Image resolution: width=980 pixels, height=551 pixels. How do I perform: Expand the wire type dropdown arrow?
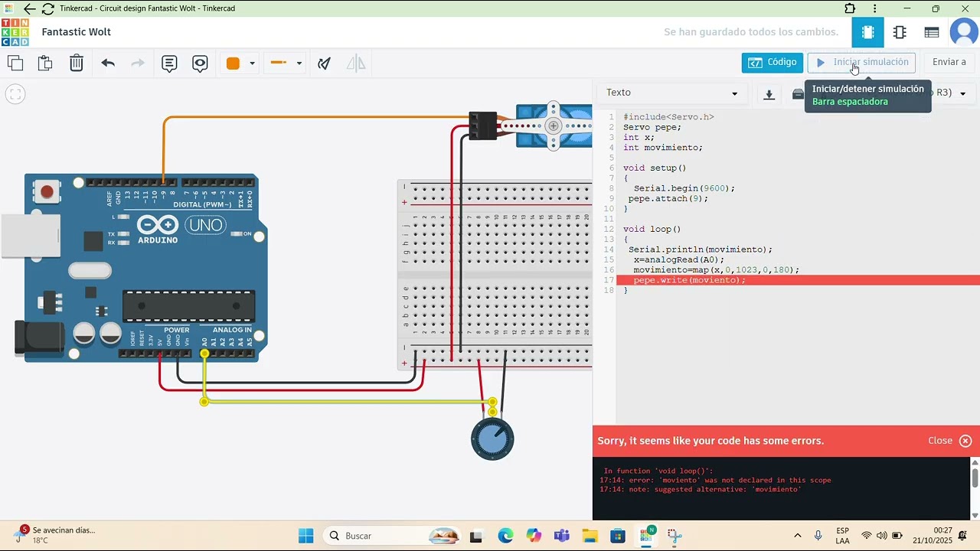(299, 64)
